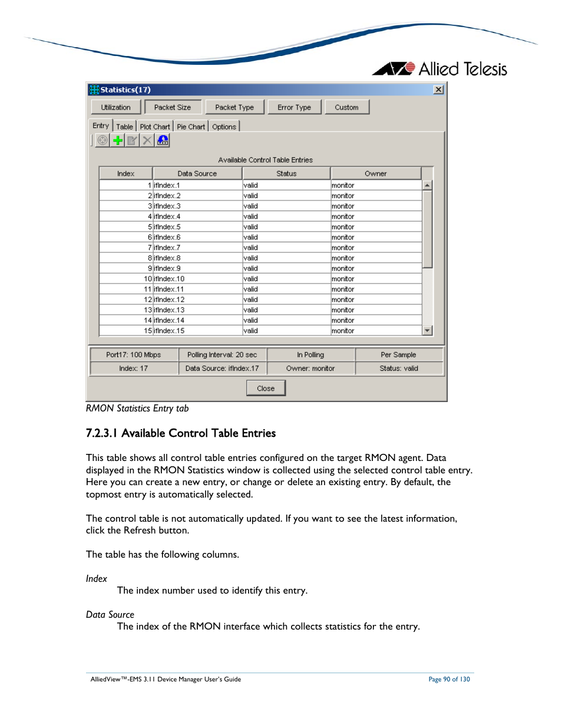Image resolution: width=562 pixels, height=728 pixels.
Task: Click the green plus add entry icon
Action: click(x=118, y=140)
